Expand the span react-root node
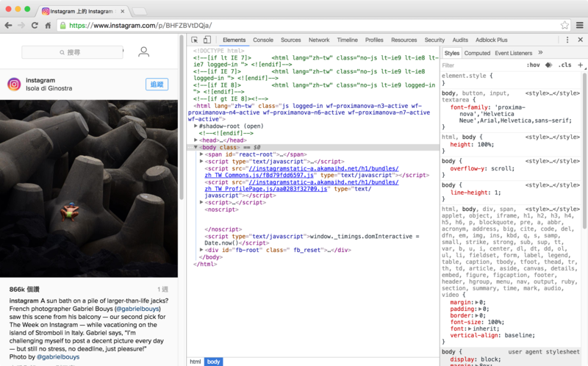 pyautogui.click(x=201, y=154)
